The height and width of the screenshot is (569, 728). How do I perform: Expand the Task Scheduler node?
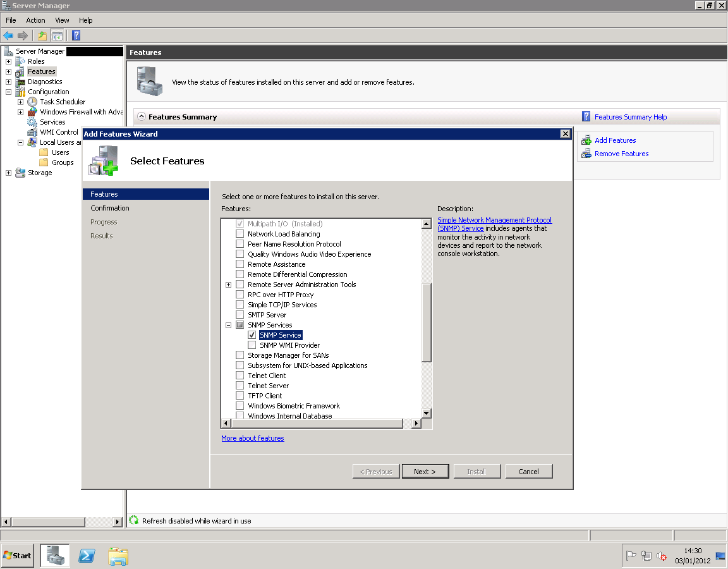pyautogui.click(x=20, y=102)
